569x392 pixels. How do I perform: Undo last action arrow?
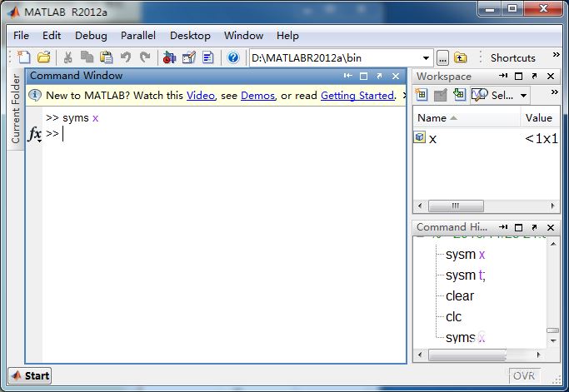click(126, 57)
